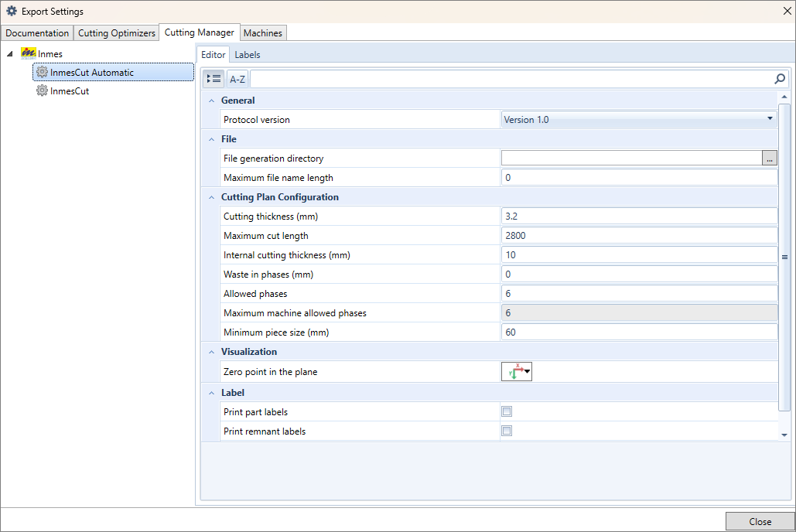The image size is (796, 532).
Task: Click the Print part labels text
Action: [x=255, y=412]
